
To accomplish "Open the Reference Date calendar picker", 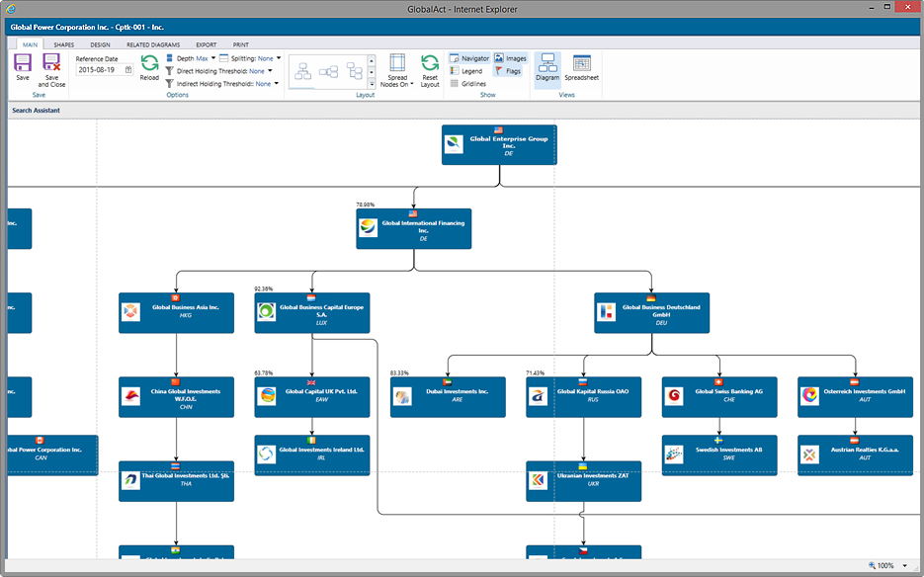I will click(128, 69).
